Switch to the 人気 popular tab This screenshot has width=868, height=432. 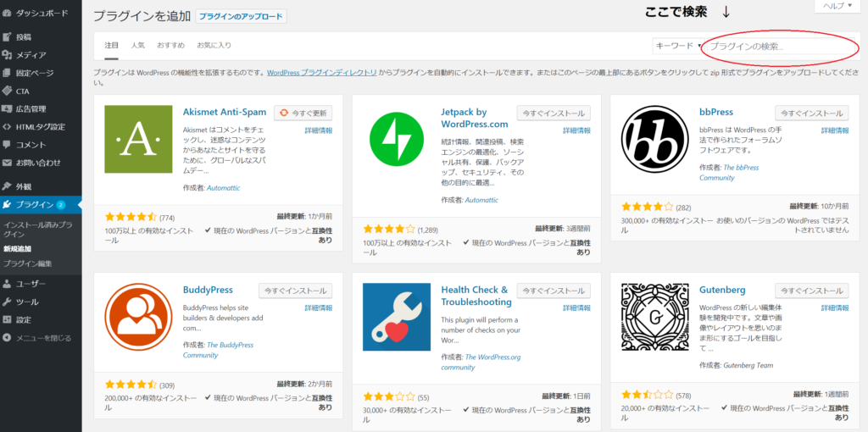[x=138, y=46]
